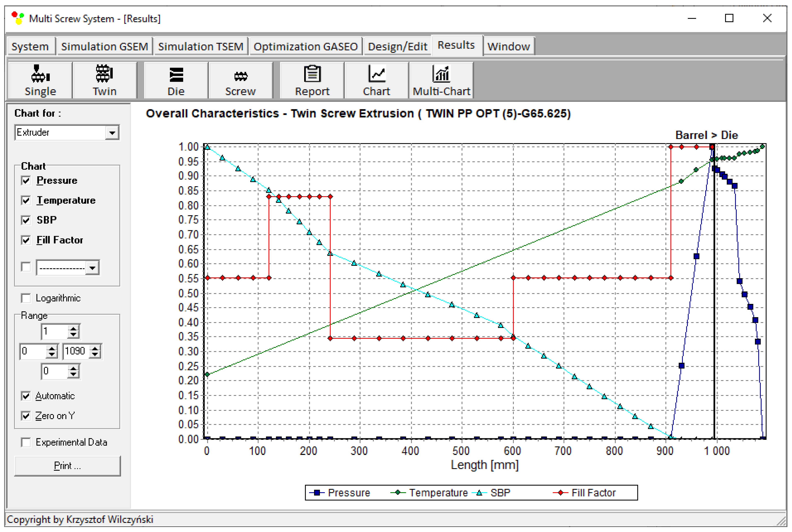Open the Optimization GASEO menu
The width and height of the screenshot is (792, 532).
pyautogui.click(x=305, y=46)
